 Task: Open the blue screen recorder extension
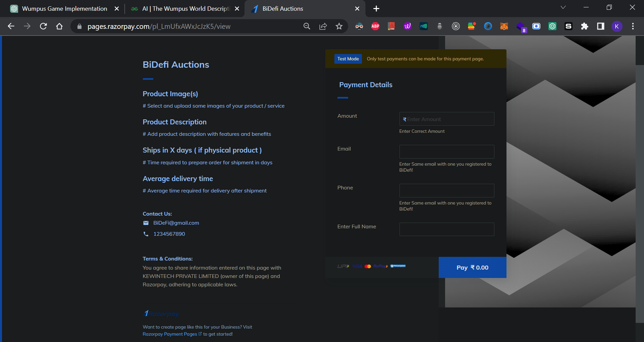pyautogui.click(x=536, y=26)
